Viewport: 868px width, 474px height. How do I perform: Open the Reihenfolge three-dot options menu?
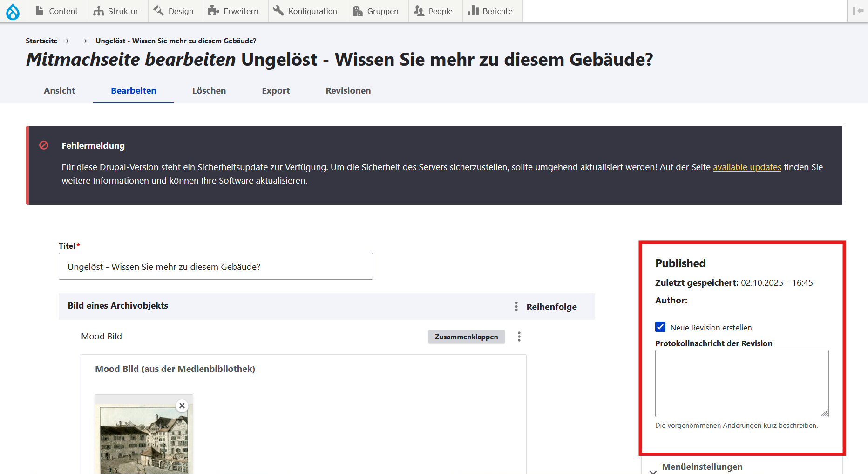(x=516, y=306)
